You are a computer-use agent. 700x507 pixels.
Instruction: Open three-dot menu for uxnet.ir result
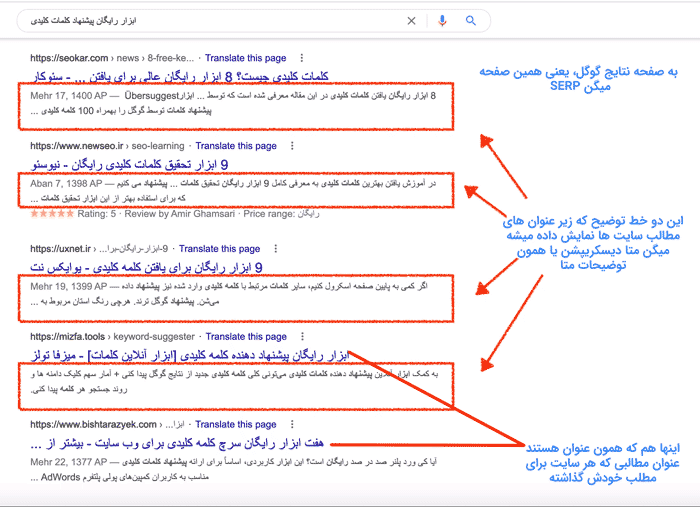coord(275,249)
